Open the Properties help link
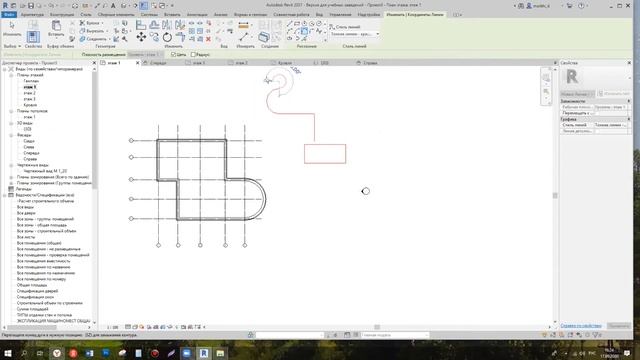This screenshot has height=360, width=640. coord(581,326)
